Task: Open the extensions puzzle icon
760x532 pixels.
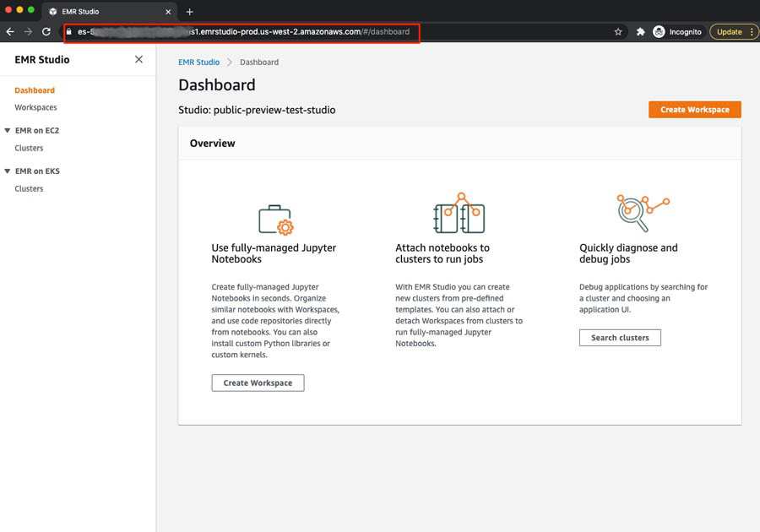Action: click(640, 31)
